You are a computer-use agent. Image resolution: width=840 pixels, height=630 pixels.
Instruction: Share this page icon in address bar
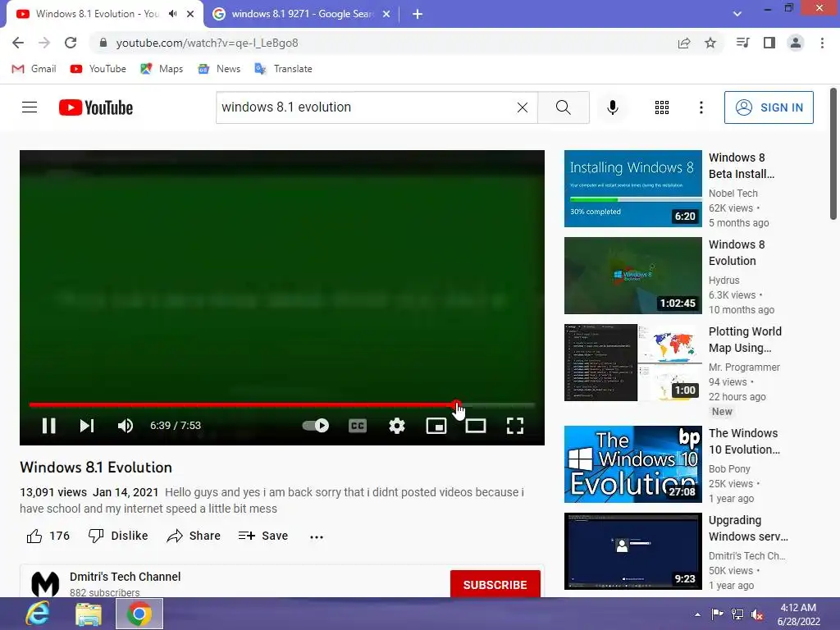[x=684, y=43]
